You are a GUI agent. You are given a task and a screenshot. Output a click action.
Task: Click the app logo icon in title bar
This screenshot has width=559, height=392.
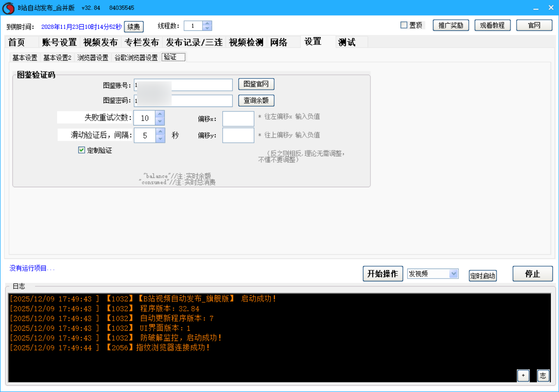click(x=8, y=8)
